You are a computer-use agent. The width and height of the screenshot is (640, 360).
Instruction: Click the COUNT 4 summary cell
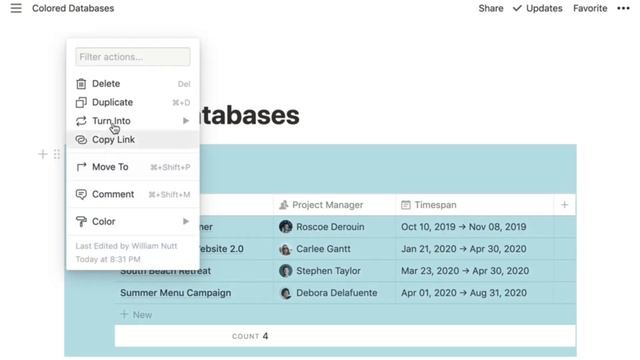[x=250, y=336]
